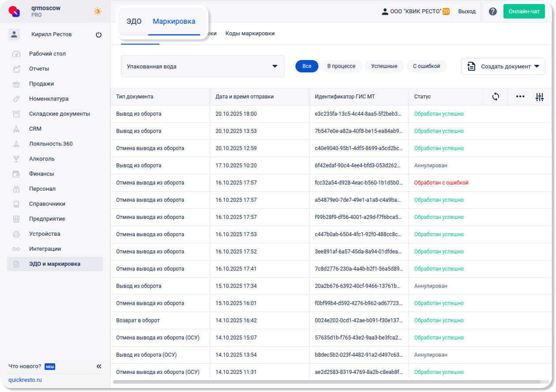The height and width of the screenshot is (392, 556).
Task: Open Алкоголь section in sidebar
Action: [x=42, y=159]
